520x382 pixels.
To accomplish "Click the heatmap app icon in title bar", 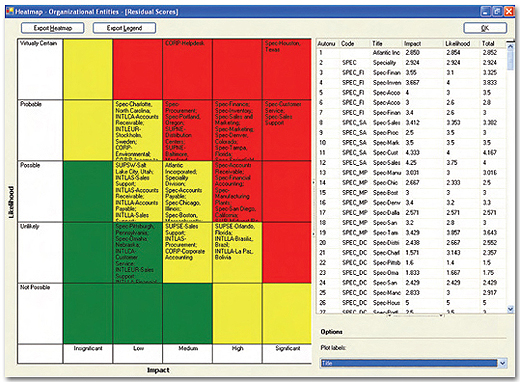I will [10, 12].
